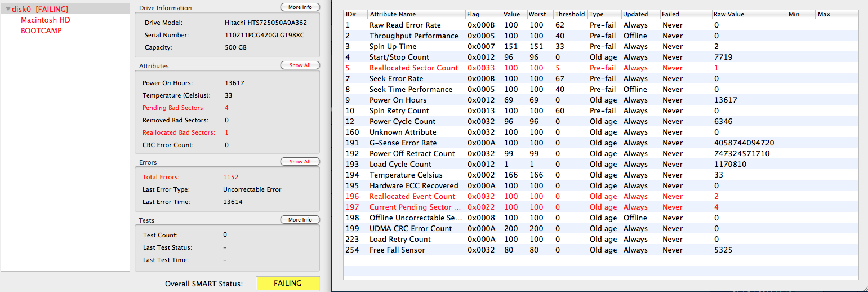
Task: Select the Current Pending Sector row
Action: click(413, 207)
